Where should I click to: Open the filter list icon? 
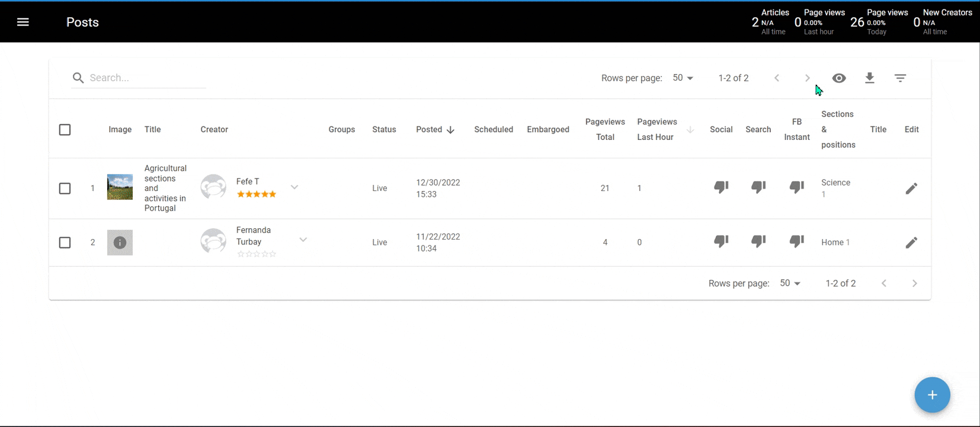(900, 78)
